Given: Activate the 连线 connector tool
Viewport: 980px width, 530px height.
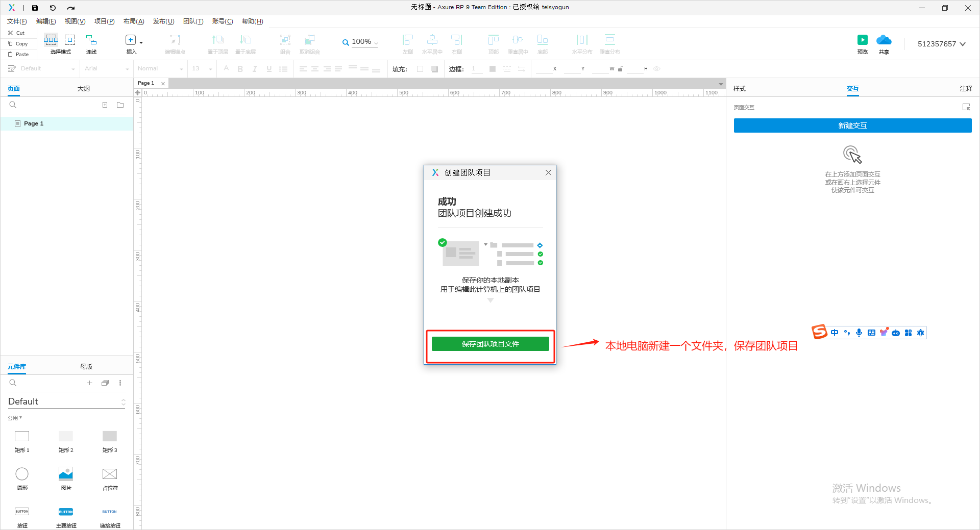Looking at the screenshot, I should (x=91, y=43).
